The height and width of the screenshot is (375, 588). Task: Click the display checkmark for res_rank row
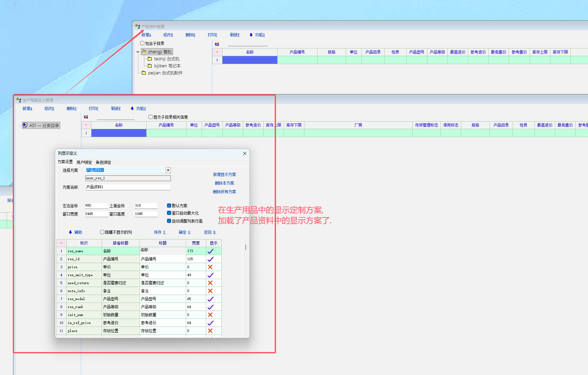pos(211,307)
